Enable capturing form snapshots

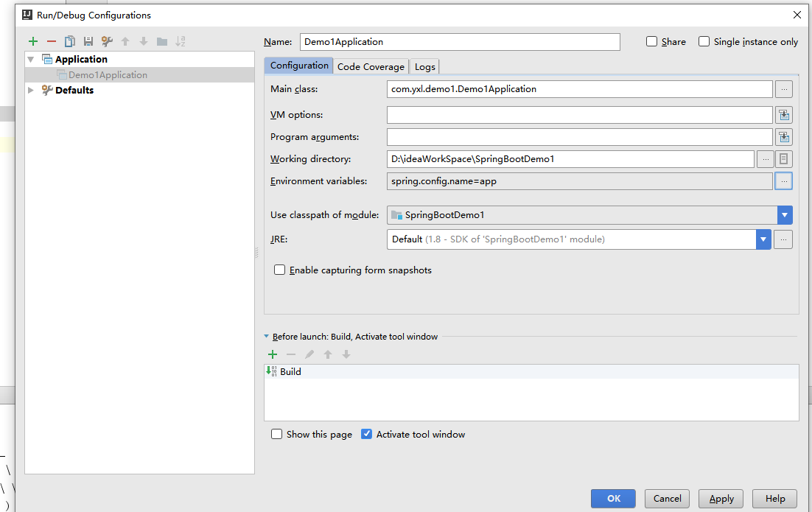[x=279, y=270]
